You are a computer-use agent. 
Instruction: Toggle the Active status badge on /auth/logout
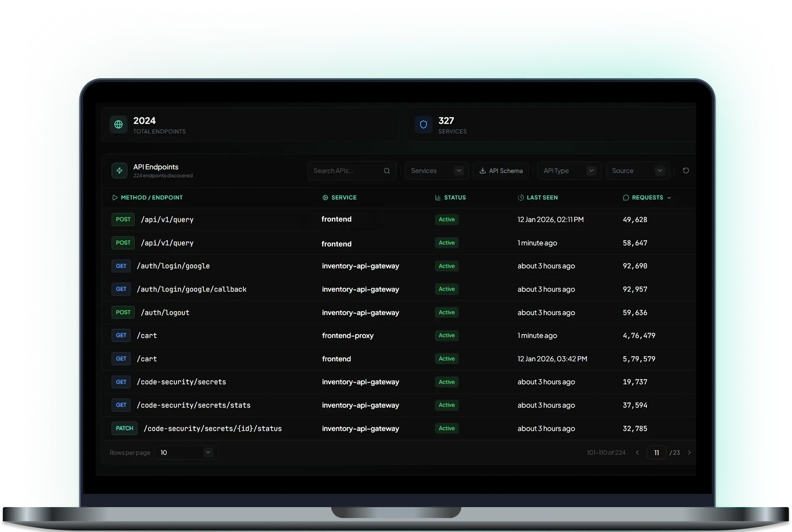(446, 312)
